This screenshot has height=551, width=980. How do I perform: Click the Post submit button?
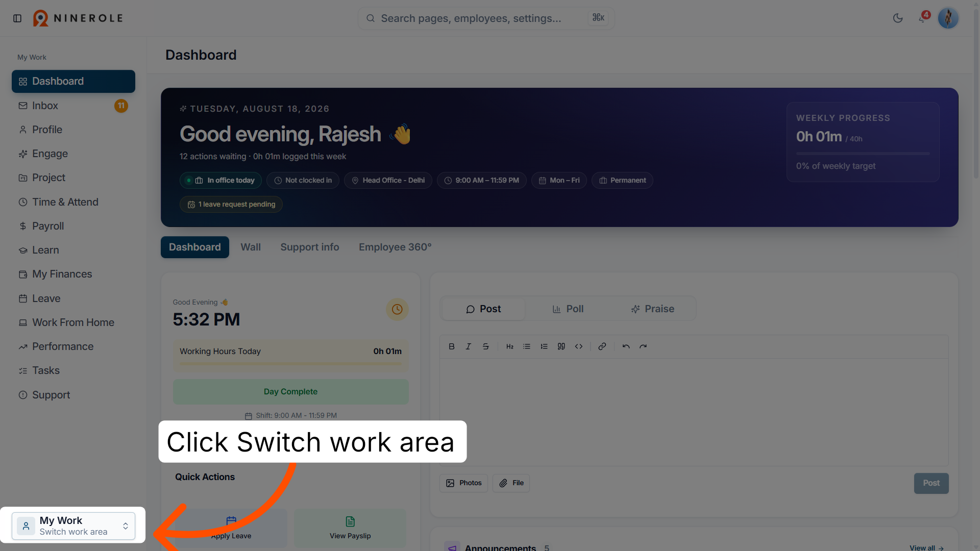pyautogui.click(x=931, y=483)
